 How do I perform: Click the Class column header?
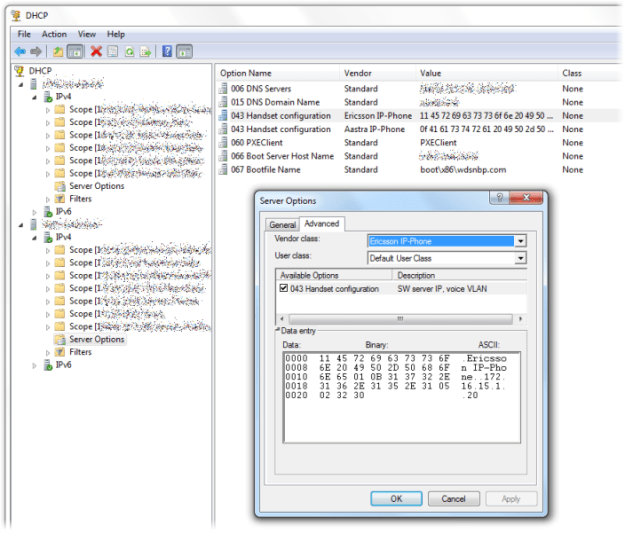(590, 73)
